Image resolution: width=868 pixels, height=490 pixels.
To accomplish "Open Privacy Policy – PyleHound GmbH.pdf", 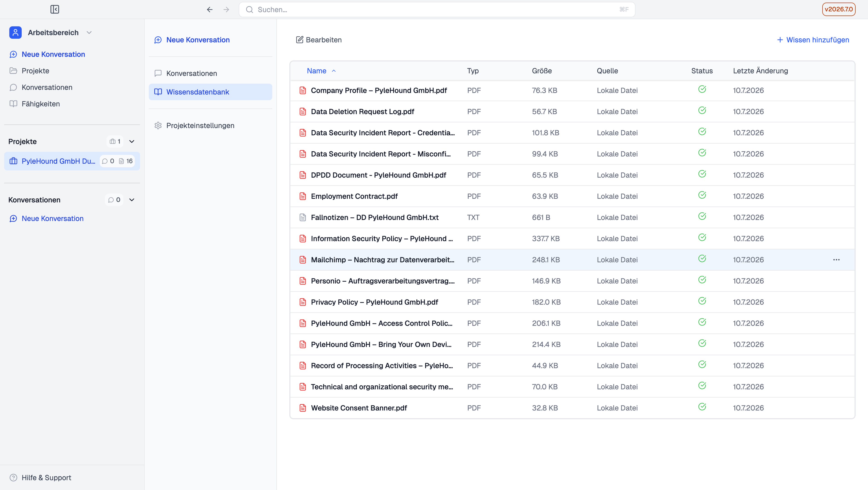I will pos(374,302).
